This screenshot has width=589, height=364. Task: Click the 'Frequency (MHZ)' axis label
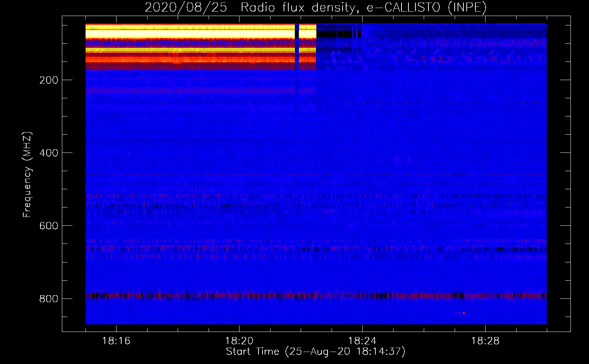point(27,174)
